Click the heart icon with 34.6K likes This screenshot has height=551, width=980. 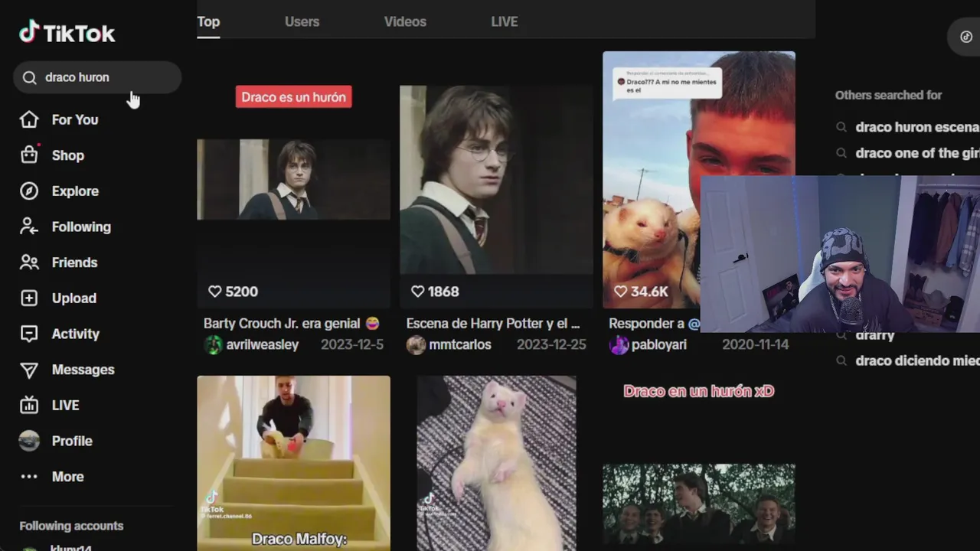coord(620,292)
